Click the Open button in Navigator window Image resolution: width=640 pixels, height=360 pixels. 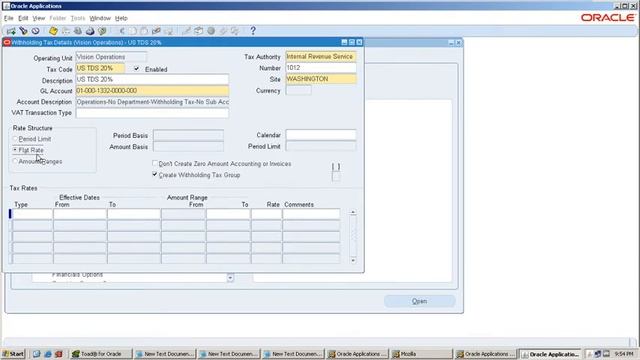[420, 301]
